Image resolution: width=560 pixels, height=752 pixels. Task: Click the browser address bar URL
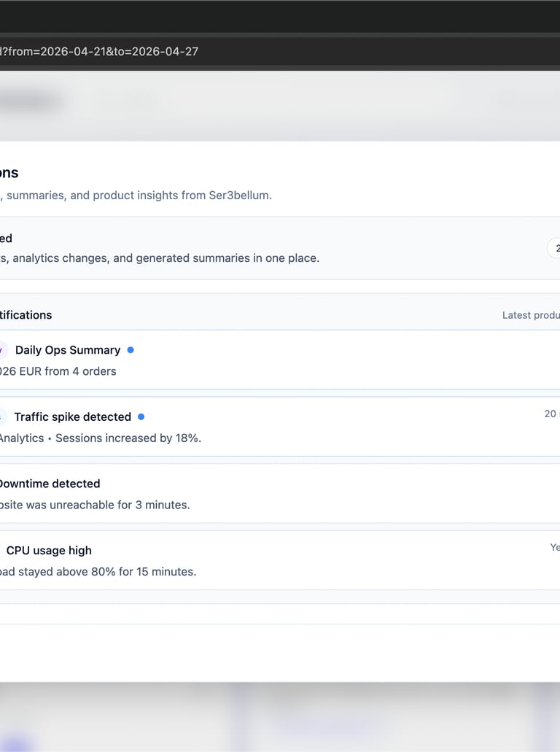click(x=99, y=52)
